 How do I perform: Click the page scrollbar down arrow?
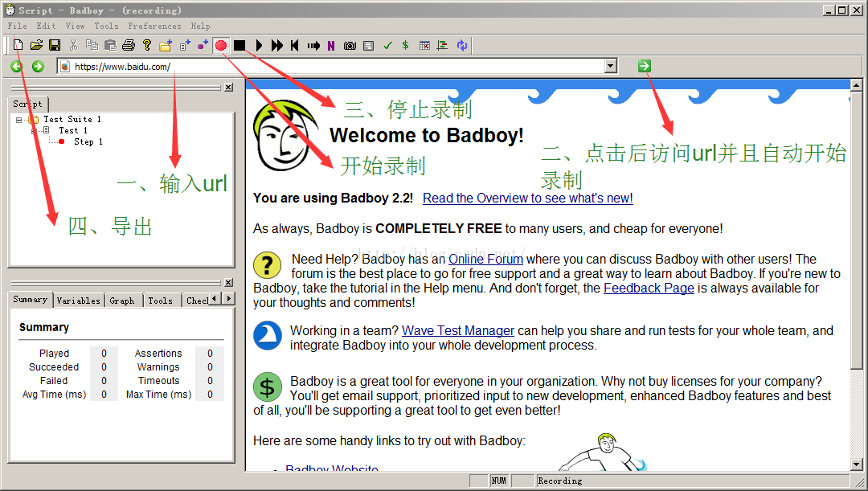(x=857, y=464)
